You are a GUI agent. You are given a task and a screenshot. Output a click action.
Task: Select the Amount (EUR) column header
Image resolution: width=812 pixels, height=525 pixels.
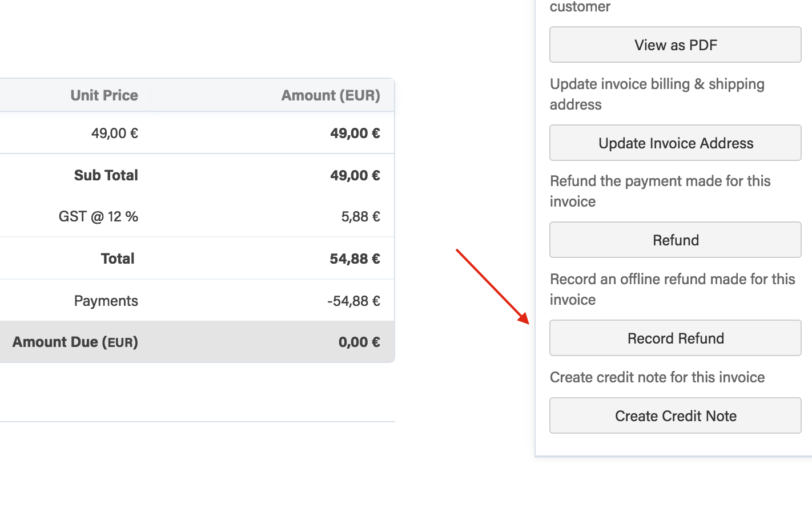pos(331,95)
